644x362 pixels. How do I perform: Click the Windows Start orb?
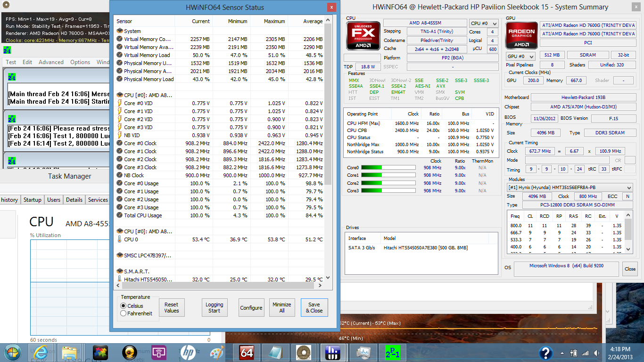point(13,352)
